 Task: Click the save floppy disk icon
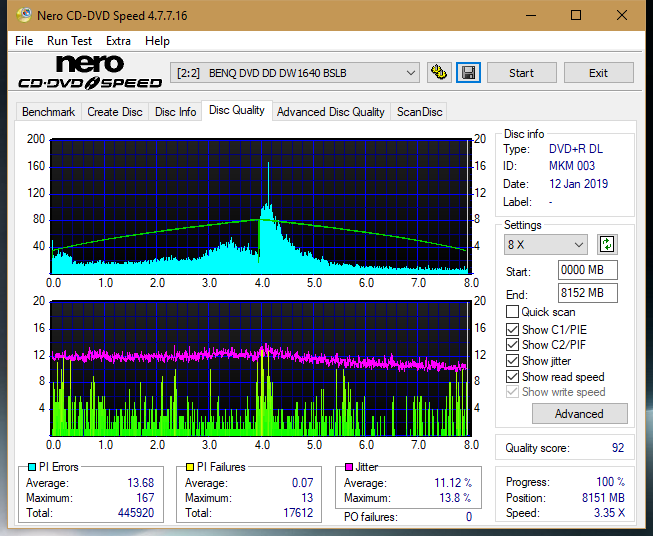pos(469,73)
